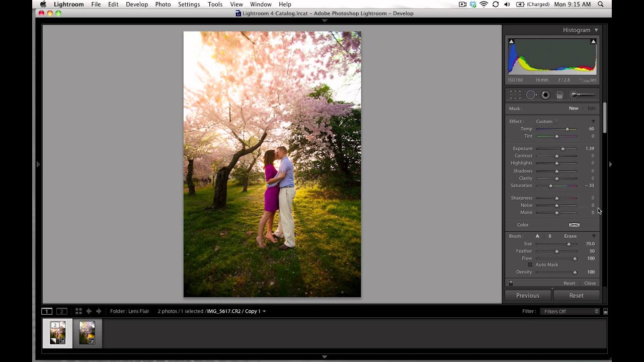
Task: Open the File menu
Action: tap(96, 5)
